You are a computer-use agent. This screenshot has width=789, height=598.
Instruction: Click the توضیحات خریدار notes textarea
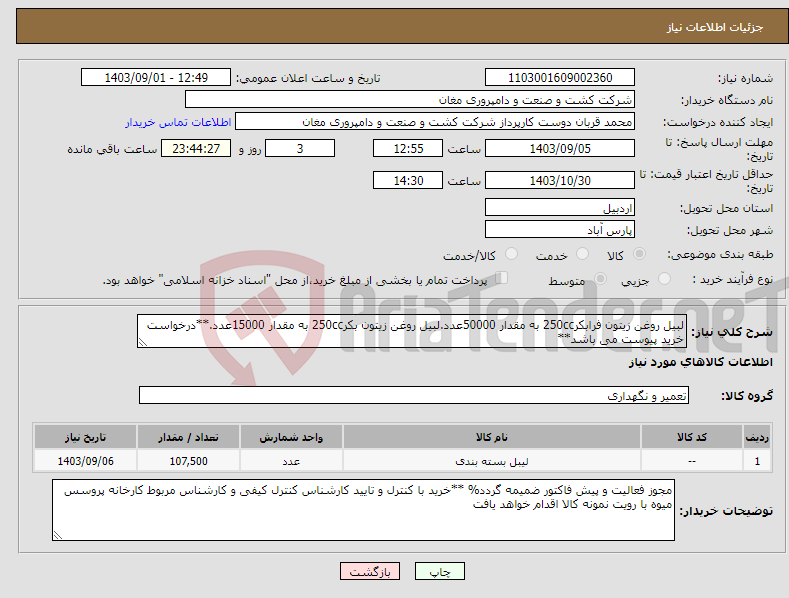pyautogui.click(x=363, y=510)
